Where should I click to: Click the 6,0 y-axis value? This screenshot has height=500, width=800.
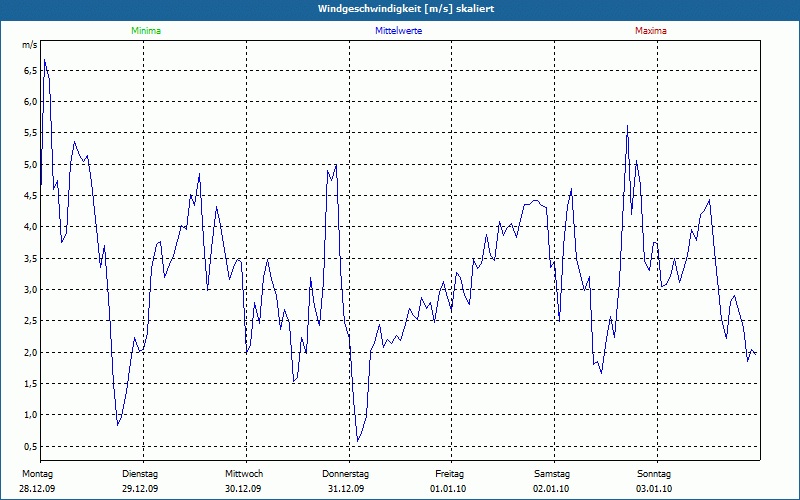tap(31, 102)
